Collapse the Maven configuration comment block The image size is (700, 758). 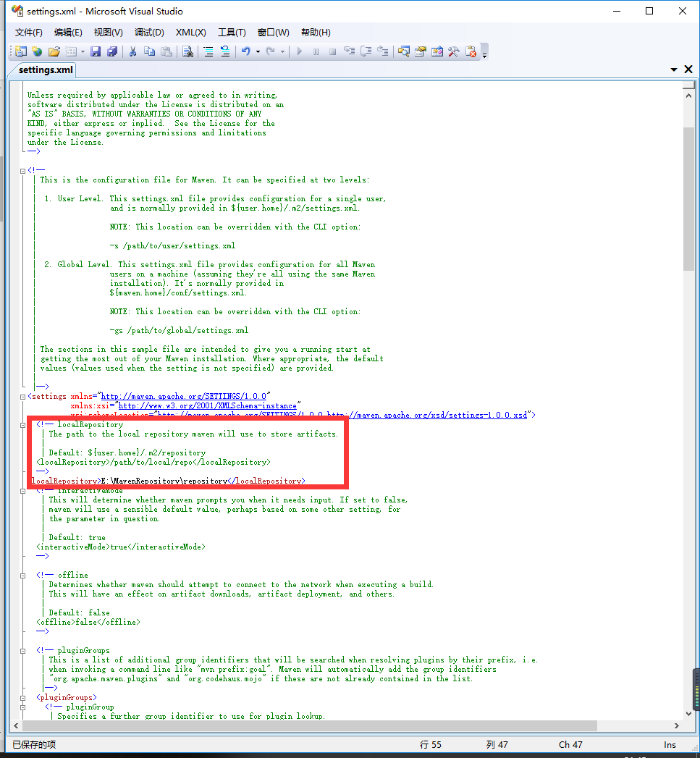pos(22,171)
